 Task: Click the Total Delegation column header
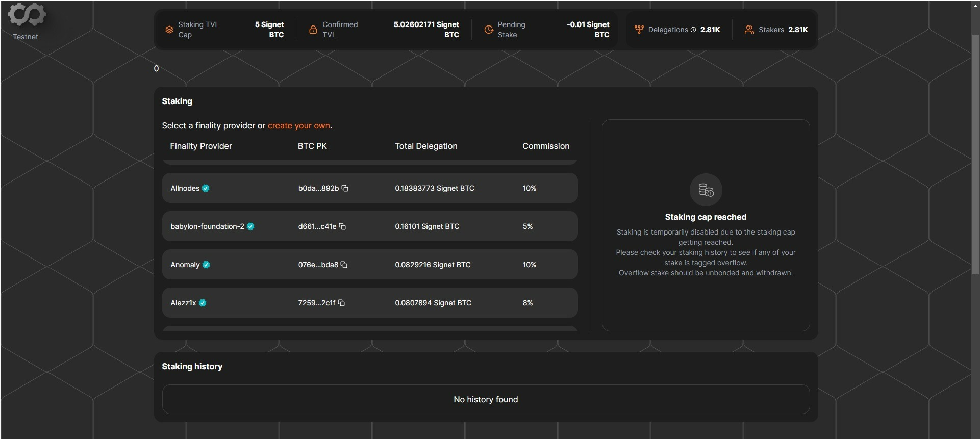tap(426, 146)
